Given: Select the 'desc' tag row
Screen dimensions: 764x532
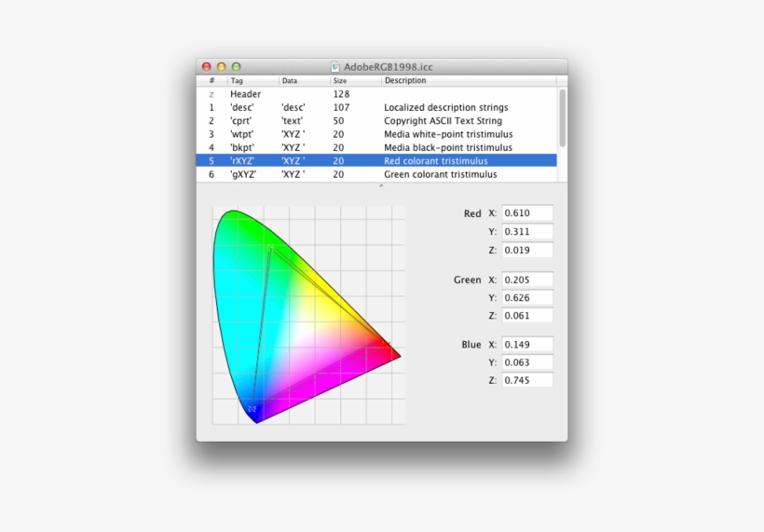Looking at the screenshot, I should point(376,107).
